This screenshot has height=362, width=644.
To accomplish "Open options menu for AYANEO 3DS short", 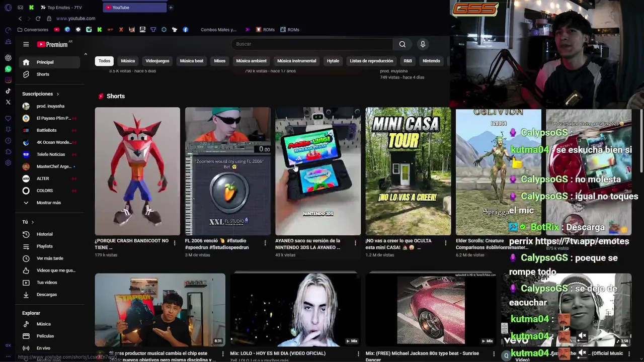I will (x=355, y=243).
